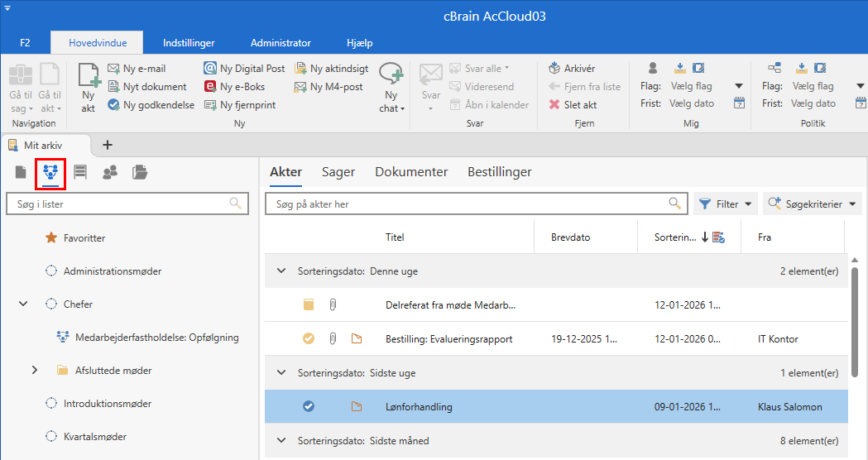Open Delreferat fra møde Medarb... row

point(556,305)
